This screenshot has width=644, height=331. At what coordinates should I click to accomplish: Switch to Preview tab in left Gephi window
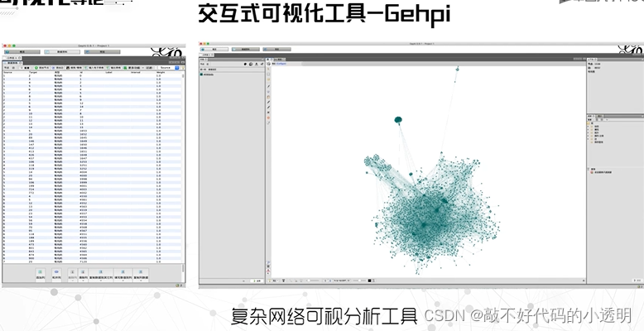(103, 52)
